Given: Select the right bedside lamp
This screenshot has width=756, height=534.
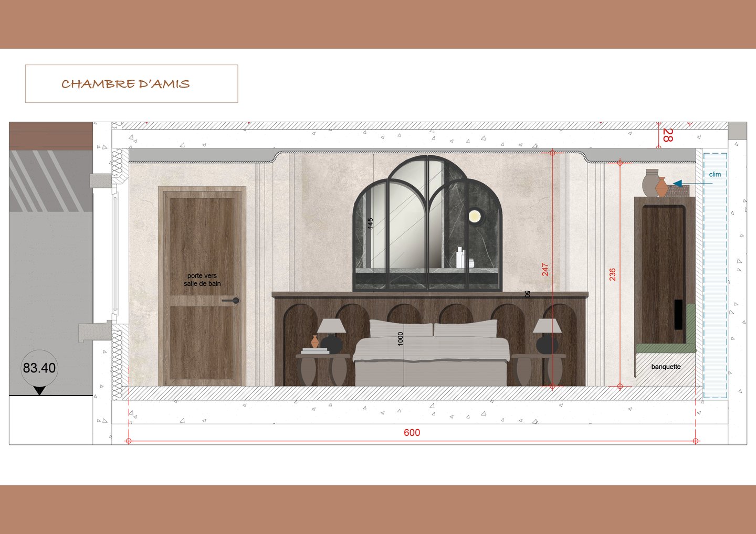Looking at the screenshot, I should click(547, 336).
